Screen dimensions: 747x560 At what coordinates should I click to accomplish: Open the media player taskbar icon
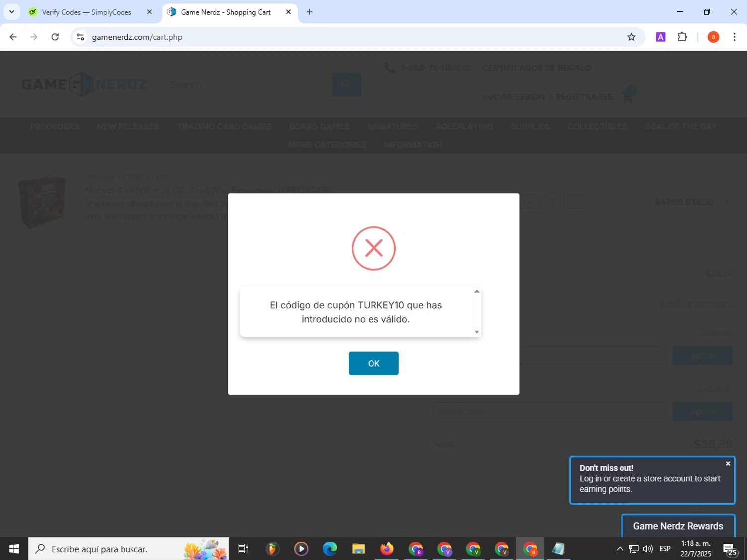click(x=301, y=549)
